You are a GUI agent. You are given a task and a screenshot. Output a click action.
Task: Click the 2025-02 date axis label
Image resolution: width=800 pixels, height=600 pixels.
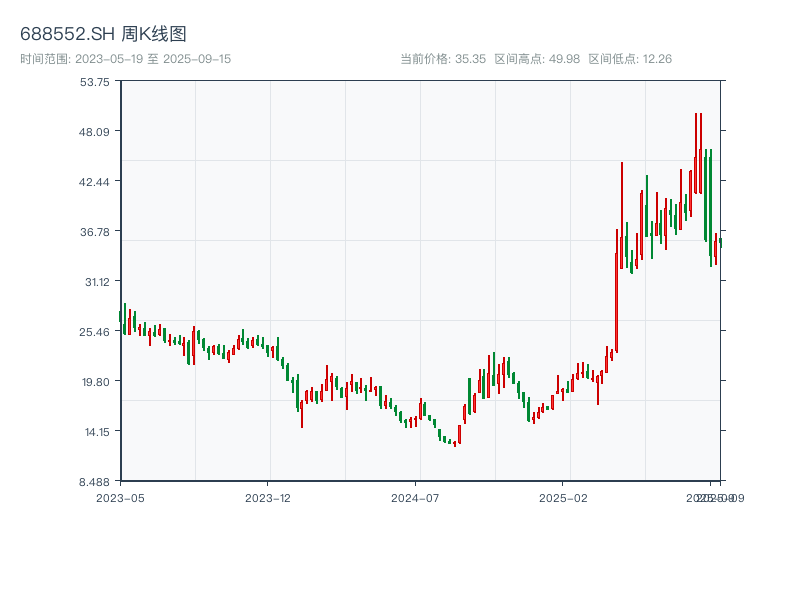pos(564,497)
